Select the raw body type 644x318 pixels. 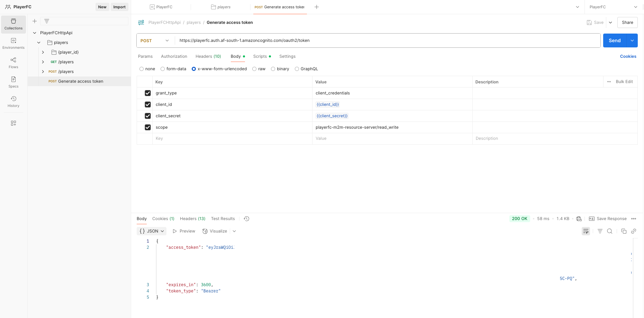(254, 69)
